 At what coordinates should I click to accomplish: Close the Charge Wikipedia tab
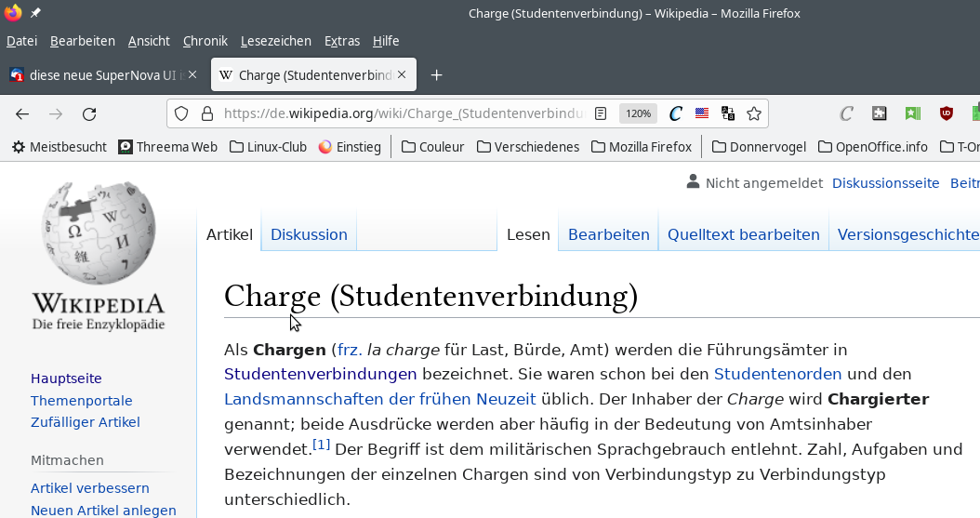point(403,75)
